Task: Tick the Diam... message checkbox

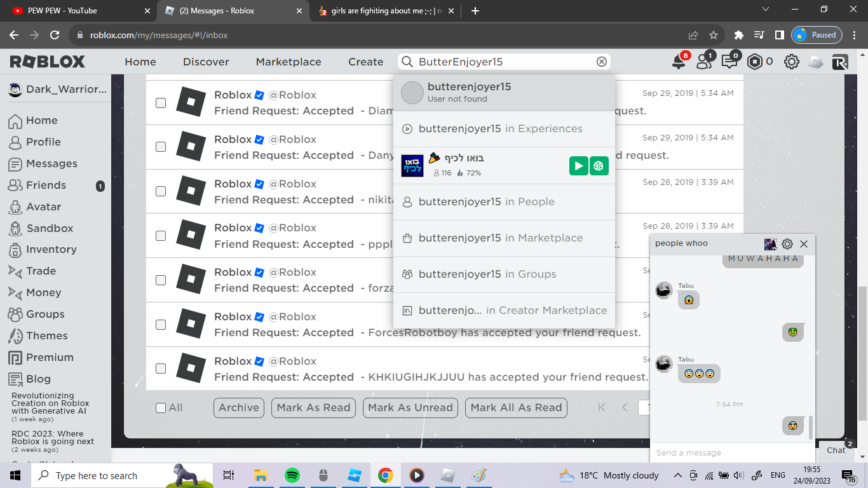Action: 161,102
